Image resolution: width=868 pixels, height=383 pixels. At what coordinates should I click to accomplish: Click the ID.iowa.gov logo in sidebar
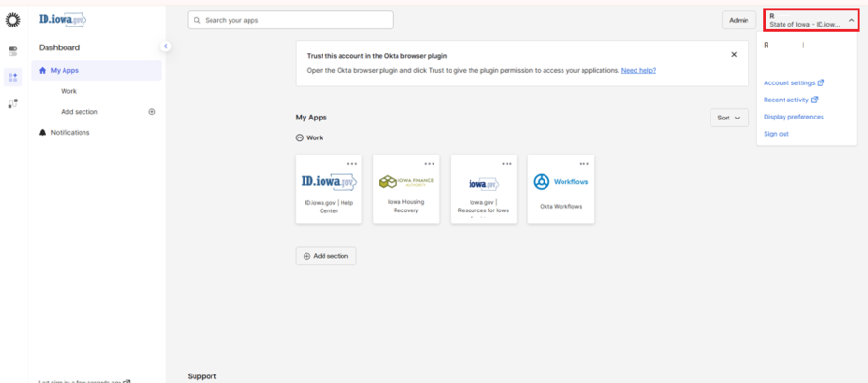tap(62, 20)
